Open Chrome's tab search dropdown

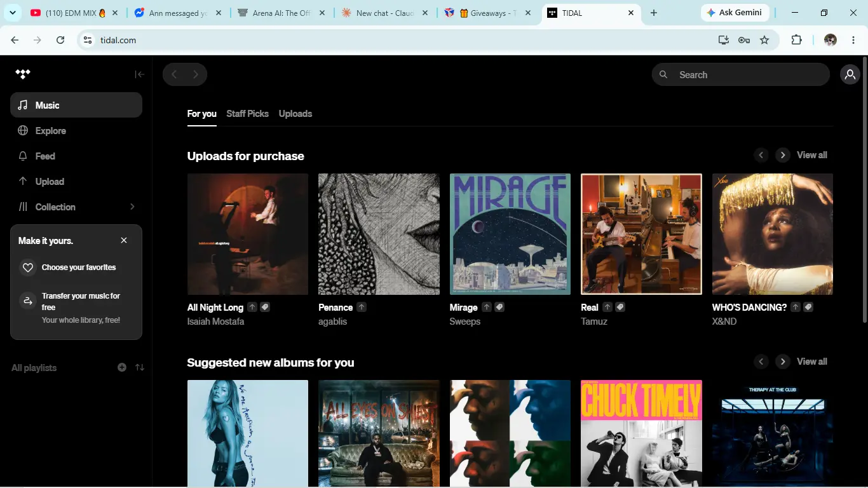pos(12,13)
